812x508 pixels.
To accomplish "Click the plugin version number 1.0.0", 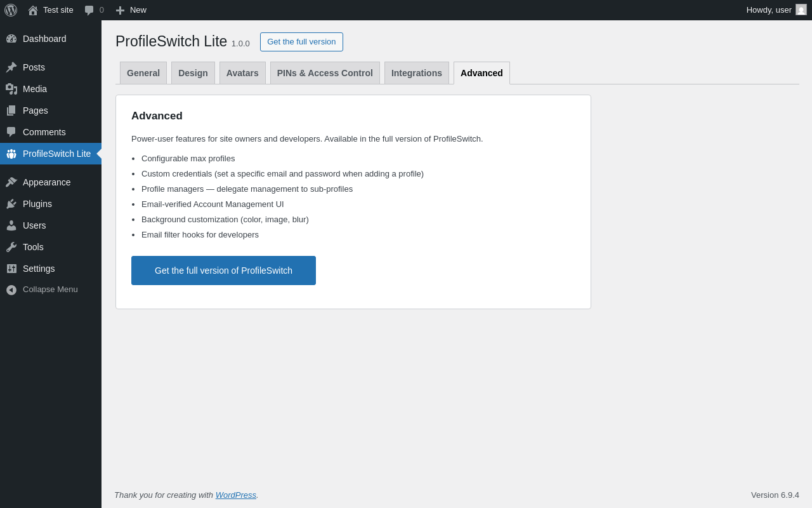I will coord(240,44).
